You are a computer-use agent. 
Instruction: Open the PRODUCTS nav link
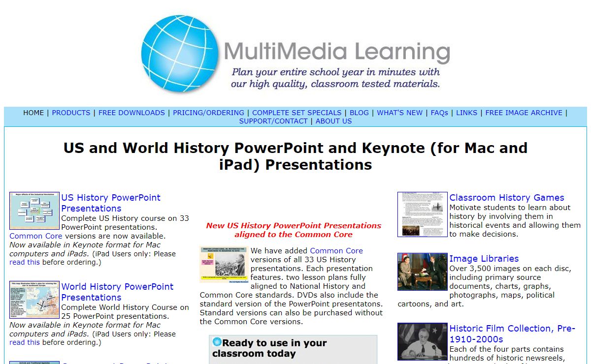coord(71,113)
